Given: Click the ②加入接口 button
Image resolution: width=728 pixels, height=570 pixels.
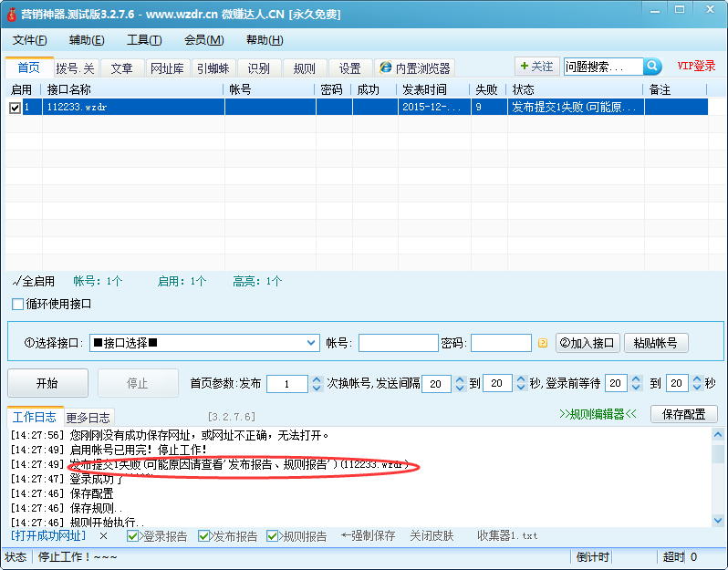Looking at the screenshot, I should (x=588, y=343).
